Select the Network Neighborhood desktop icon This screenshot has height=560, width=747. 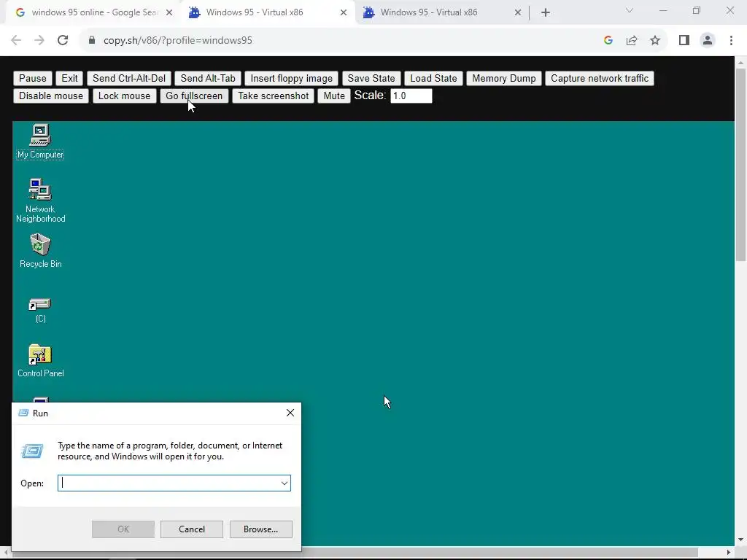pos(40,201)
